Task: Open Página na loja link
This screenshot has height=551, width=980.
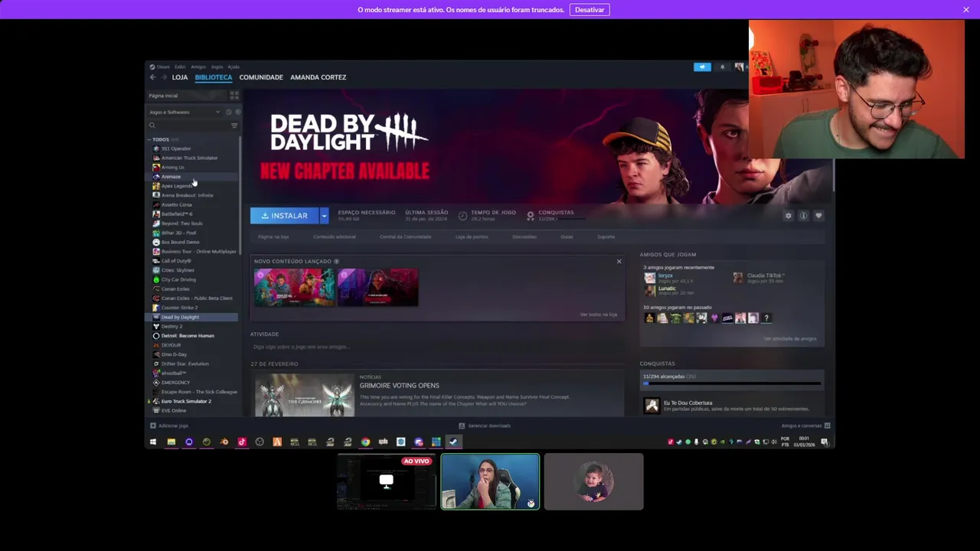Action: (x=273, y=237)
